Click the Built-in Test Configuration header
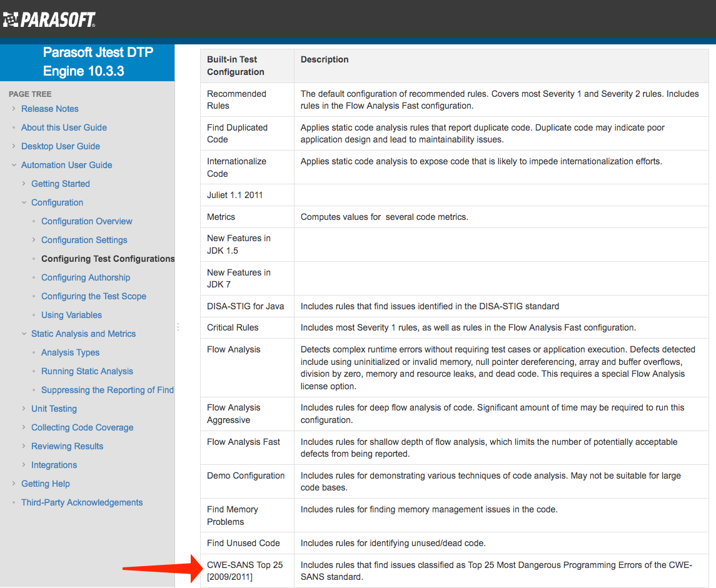The height and width of the screenshot is (588, 716). [x=247, y=66]
